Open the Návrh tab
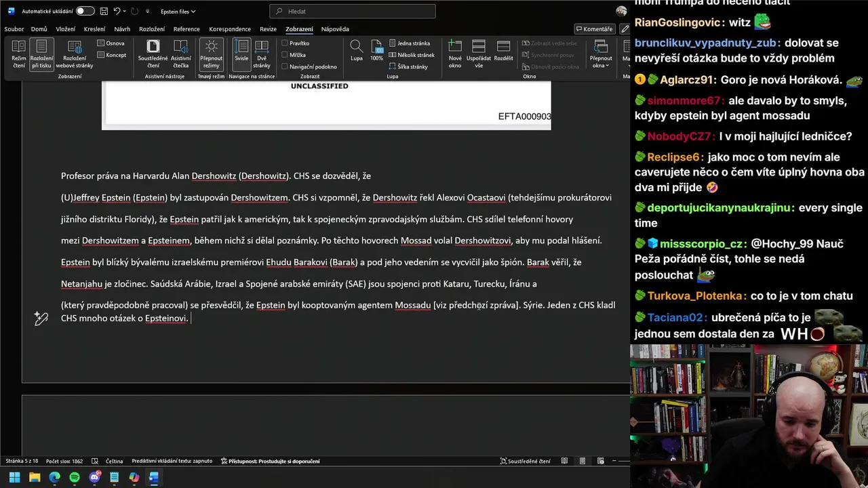 (122, 29)
